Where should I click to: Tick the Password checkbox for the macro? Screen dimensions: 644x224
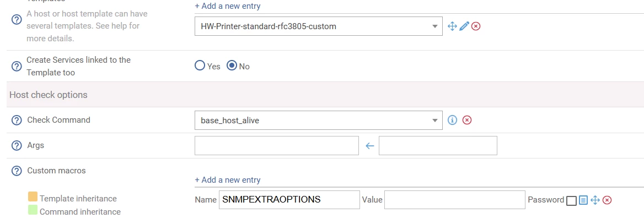(x=571, y=200)
